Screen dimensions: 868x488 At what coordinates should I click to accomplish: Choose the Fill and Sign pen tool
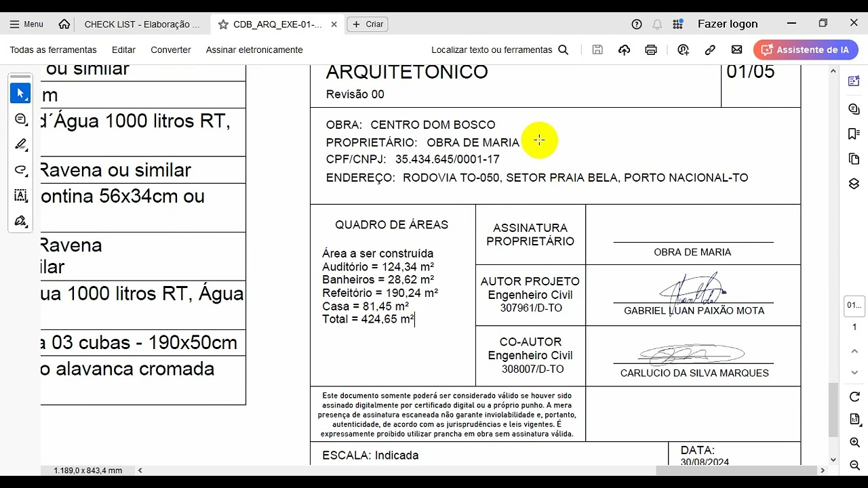(20, 221)
